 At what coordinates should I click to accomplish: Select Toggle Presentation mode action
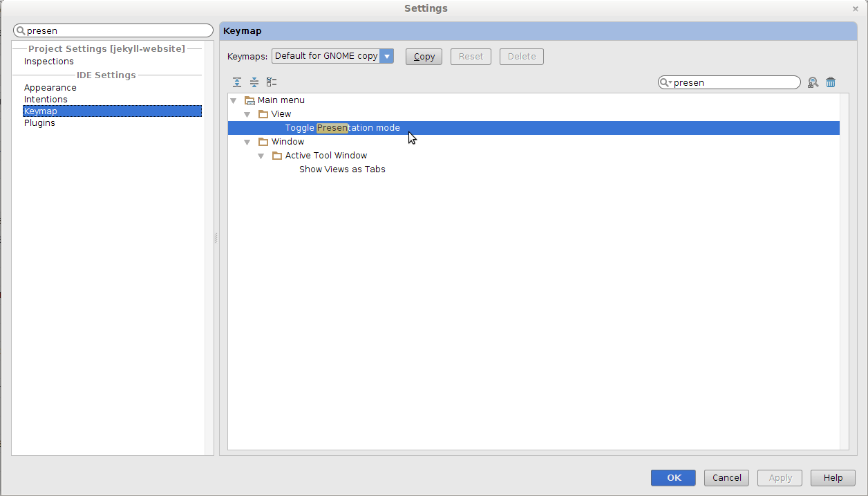click(x=342, y=128)
